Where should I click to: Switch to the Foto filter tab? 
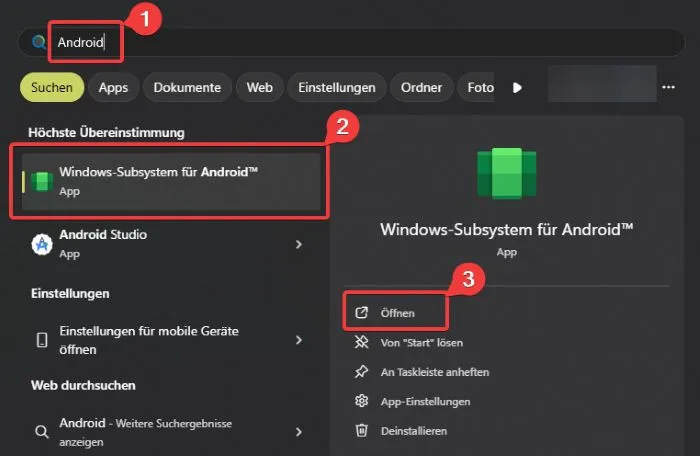478,88
